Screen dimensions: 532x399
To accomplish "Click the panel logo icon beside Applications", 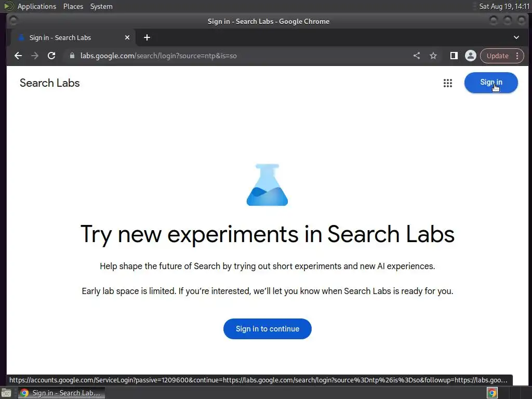I will pos(8,6).
